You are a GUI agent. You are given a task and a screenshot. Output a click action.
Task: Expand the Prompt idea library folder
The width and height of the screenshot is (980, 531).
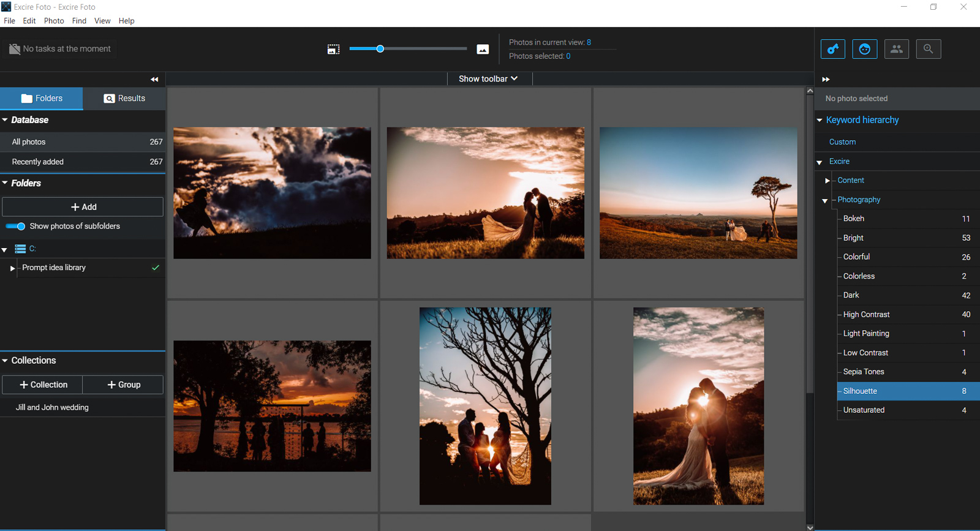[x=12, y=268]
